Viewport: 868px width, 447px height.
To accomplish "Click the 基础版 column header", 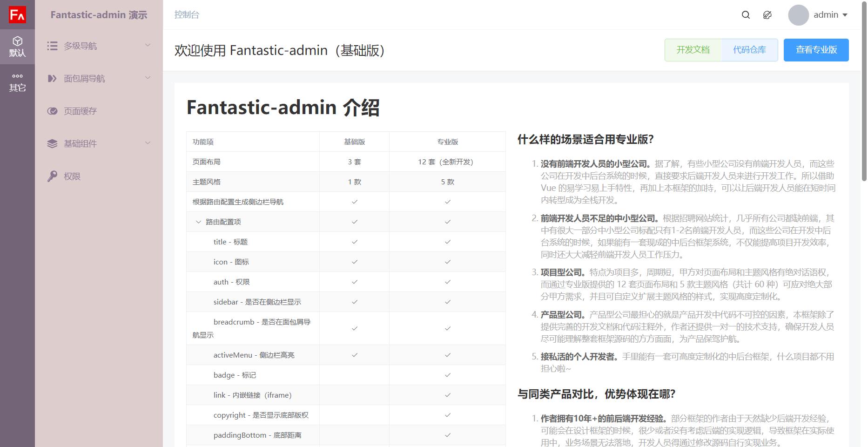I will (x=354, y=142).
